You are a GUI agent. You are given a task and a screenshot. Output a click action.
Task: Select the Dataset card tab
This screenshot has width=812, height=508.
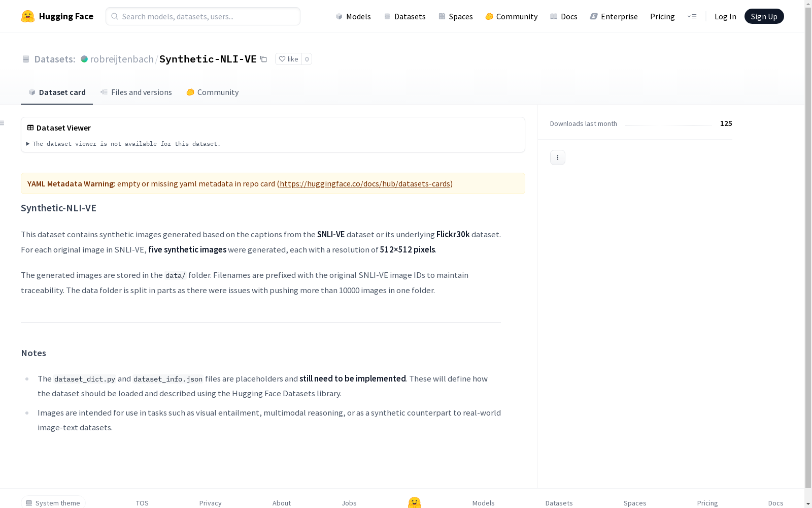pos(57,92)
